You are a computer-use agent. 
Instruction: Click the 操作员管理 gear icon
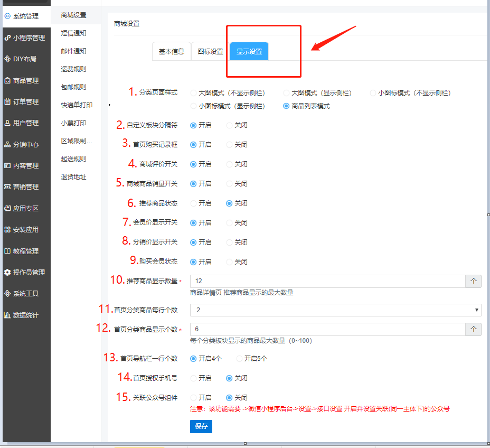pos(7,273)
